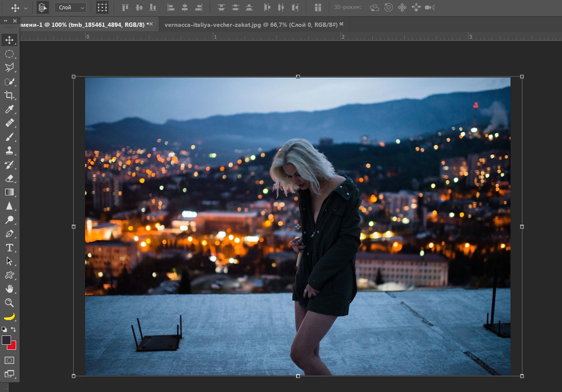Click the bottom-right transform handle
The image size is (562, 392).
(x=522, y=376)
